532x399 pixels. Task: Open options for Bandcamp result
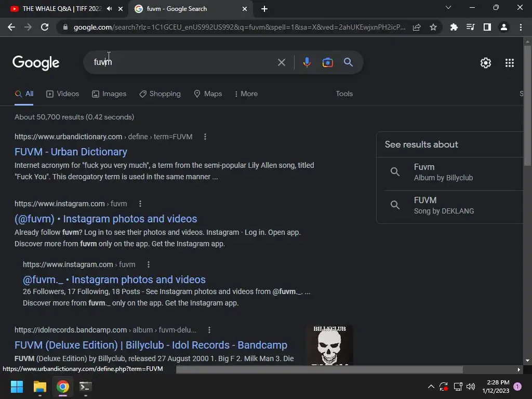[x=209, y=330]
